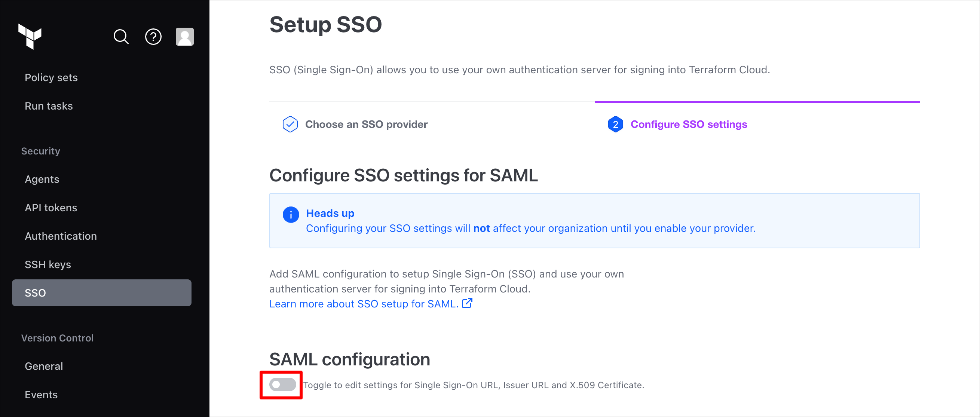Open the search icon
This screenshot has height=417, width=980.
pyautogui.click(x=121, y=37)
